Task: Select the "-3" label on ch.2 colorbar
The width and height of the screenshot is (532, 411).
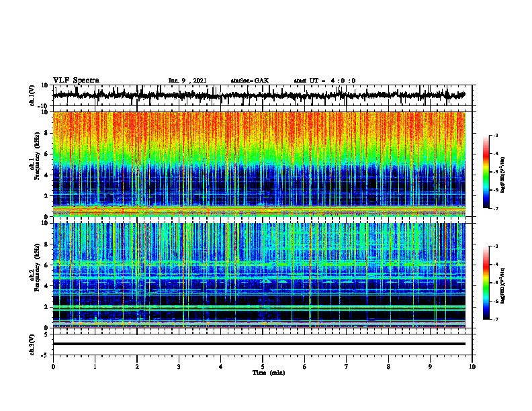Action: point(496,246)
